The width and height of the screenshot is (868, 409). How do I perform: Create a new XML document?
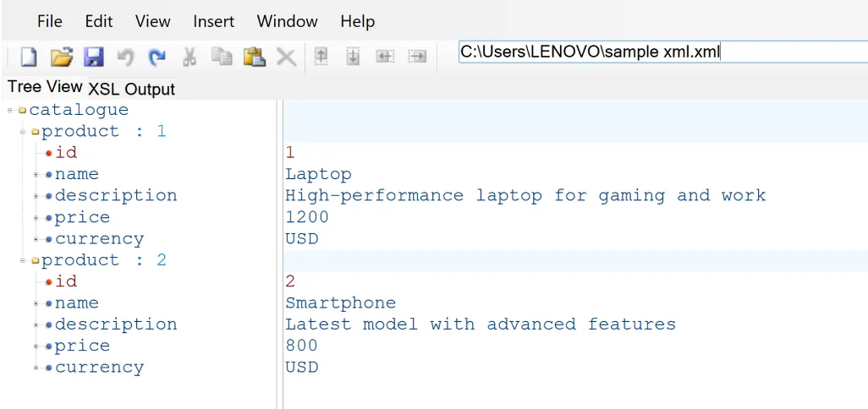[x=28, y=57]
